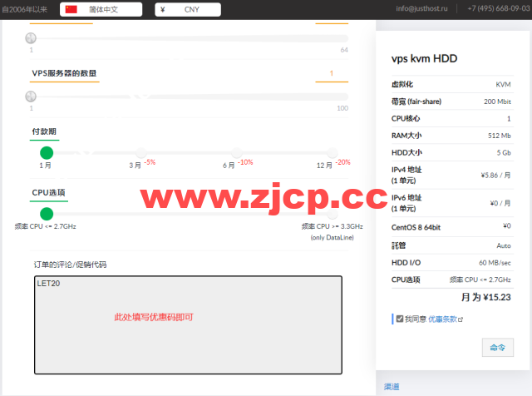Open the 渠道 link below the summary panel

tap(392, 387)
